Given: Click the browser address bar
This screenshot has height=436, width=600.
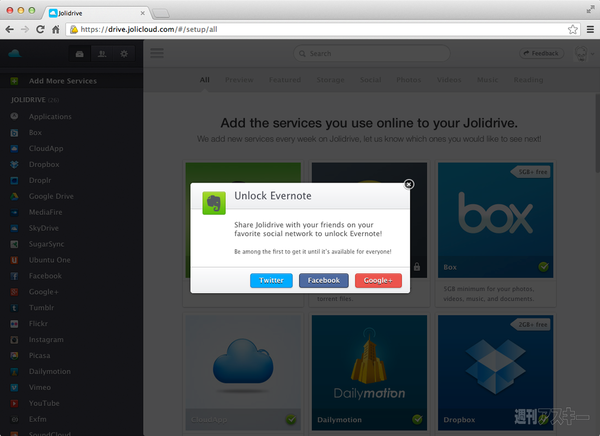Looking at the screenshot, I should click(323, 29).
